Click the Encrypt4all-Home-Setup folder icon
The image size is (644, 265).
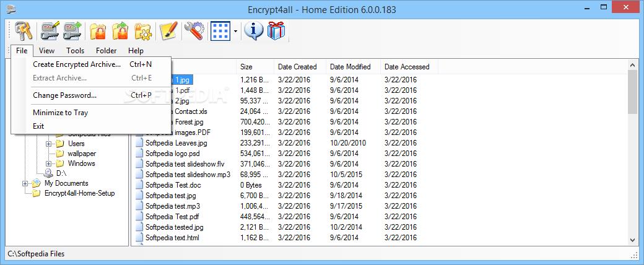(37, 193)
